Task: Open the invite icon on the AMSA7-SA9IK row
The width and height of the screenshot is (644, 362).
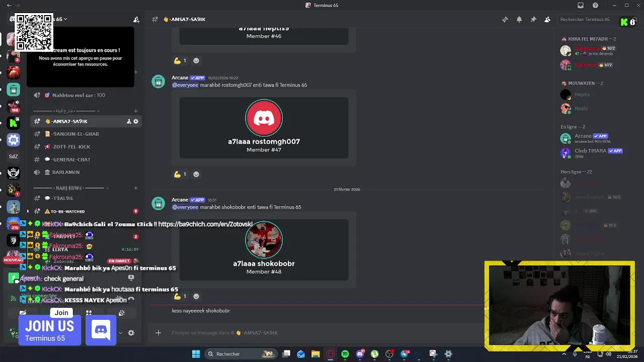Action: [x=129, y=121]
